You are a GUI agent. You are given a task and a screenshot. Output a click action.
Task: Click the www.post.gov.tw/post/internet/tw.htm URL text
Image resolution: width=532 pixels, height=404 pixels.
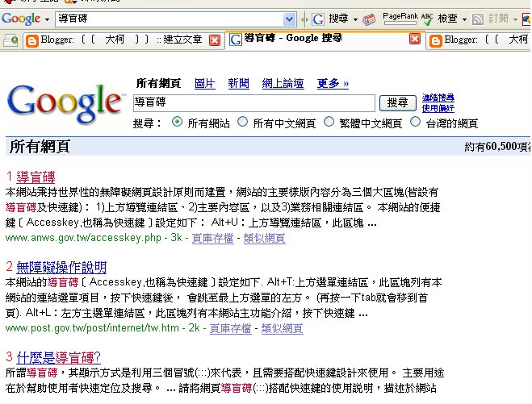pyautogui.click(x=92, y=328)
